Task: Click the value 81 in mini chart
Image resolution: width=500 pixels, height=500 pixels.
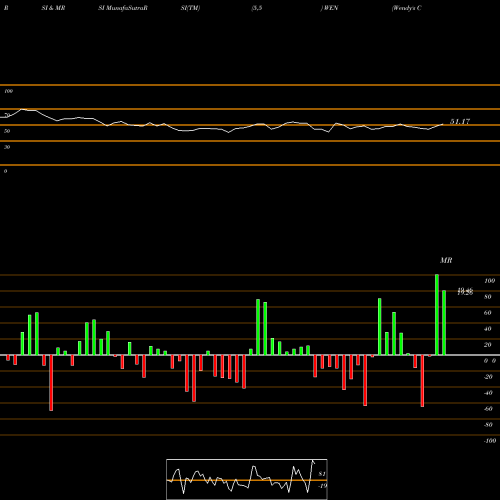Action: (322, 474)
